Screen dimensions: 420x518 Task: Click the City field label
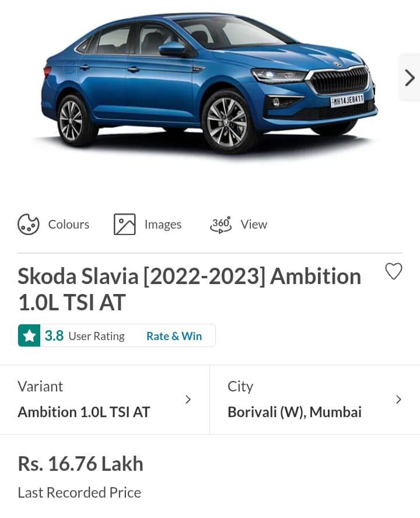pos(240,387)
